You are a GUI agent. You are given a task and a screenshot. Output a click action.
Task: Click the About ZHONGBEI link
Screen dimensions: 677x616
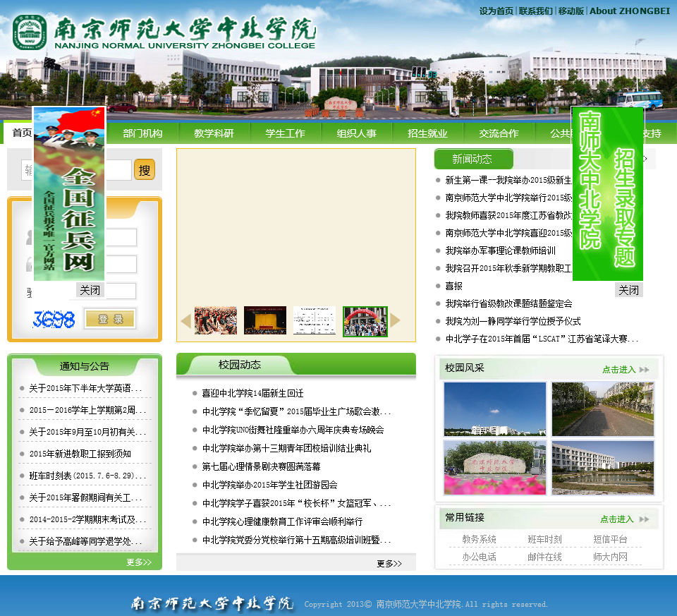[630, 11]
